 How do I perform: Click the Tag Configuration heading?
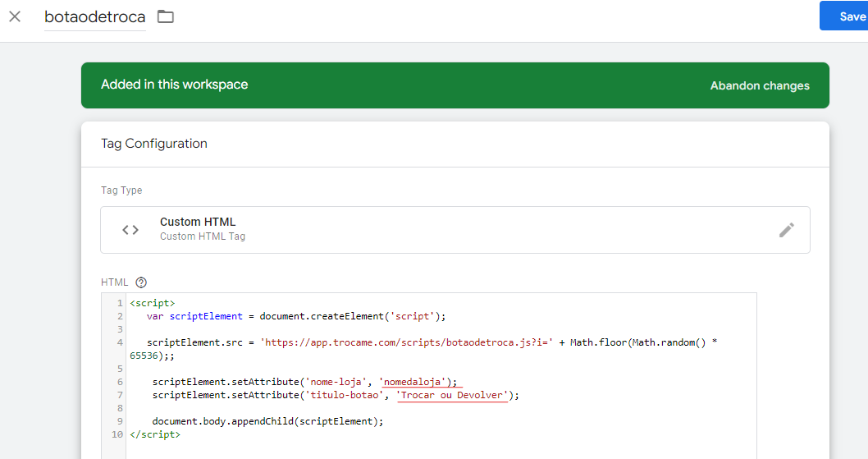[154, 144]
